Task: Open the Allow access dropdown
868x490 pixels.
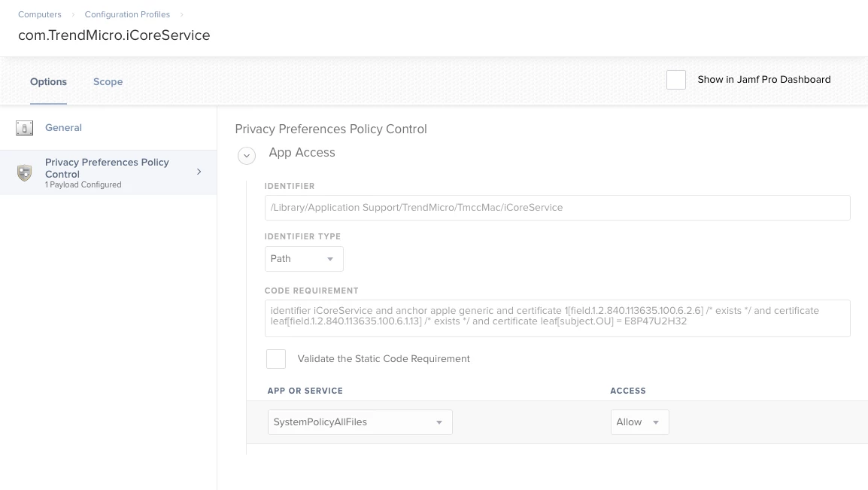Action: [639, 422]
